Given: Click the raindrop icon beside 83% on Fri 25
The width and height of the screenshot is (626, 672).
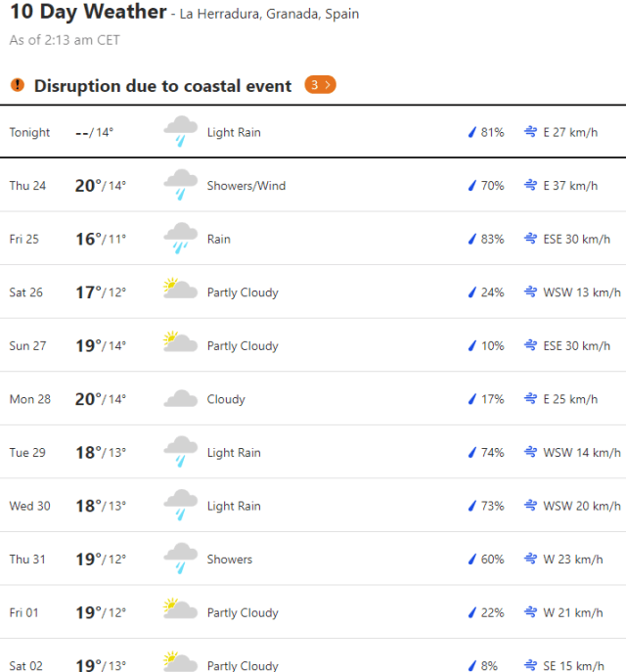Looking at the screenshot, I should [x=471, y=239].
